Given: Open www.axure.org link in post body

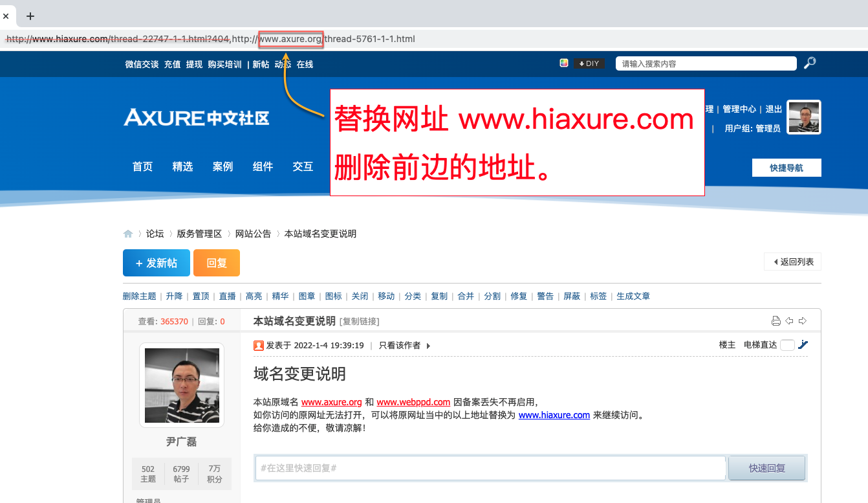Looking at the screenshot, I should pos(332,402).
